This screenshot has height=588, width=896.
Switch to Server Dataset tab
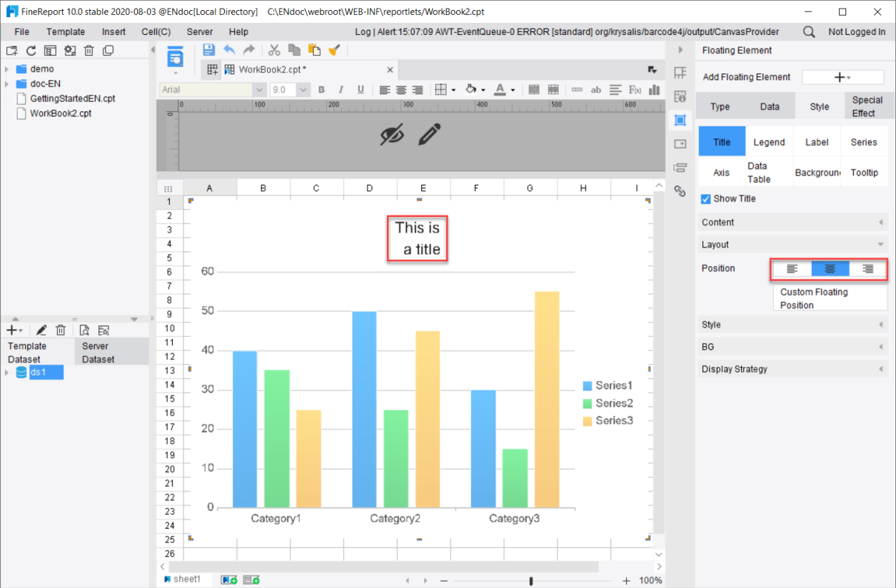pos(112,353)
